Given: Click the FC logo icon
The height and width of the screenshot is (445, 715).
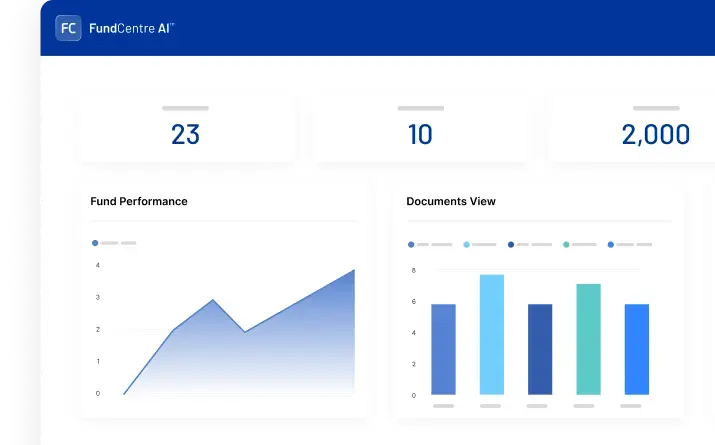Looking at the screenshot, I should pyautogui.click(x=68, y=28).
